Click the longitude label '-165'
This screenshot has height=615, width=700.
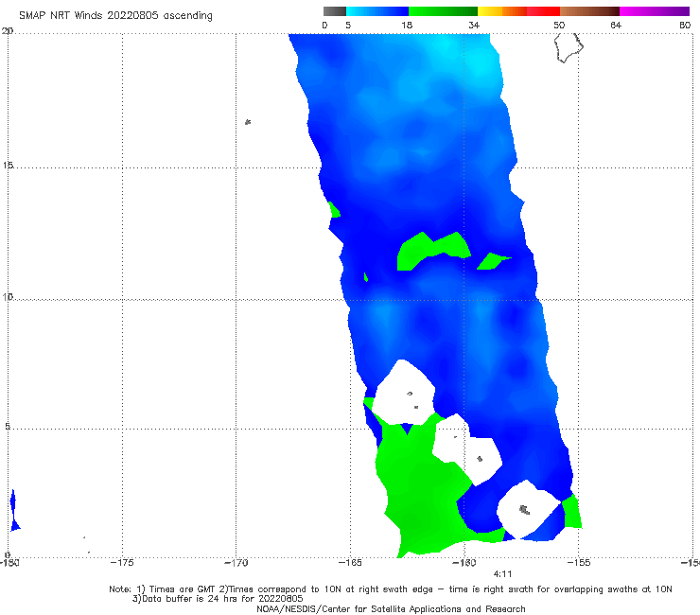pos(350,563)
